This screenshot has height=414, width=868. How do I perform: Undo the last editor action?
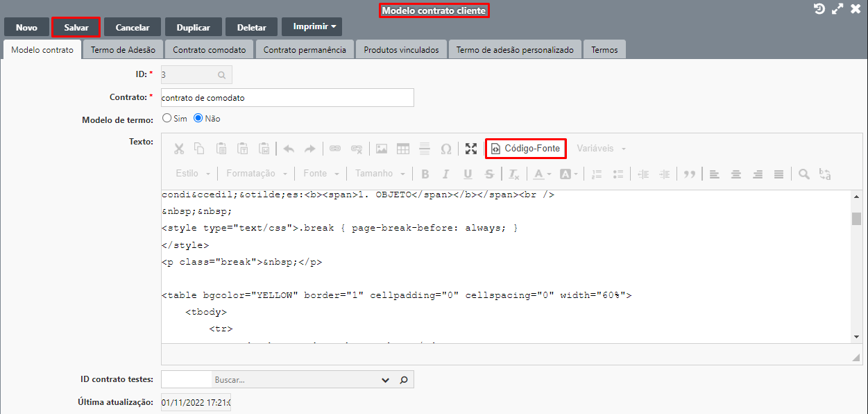click(289, 149)
